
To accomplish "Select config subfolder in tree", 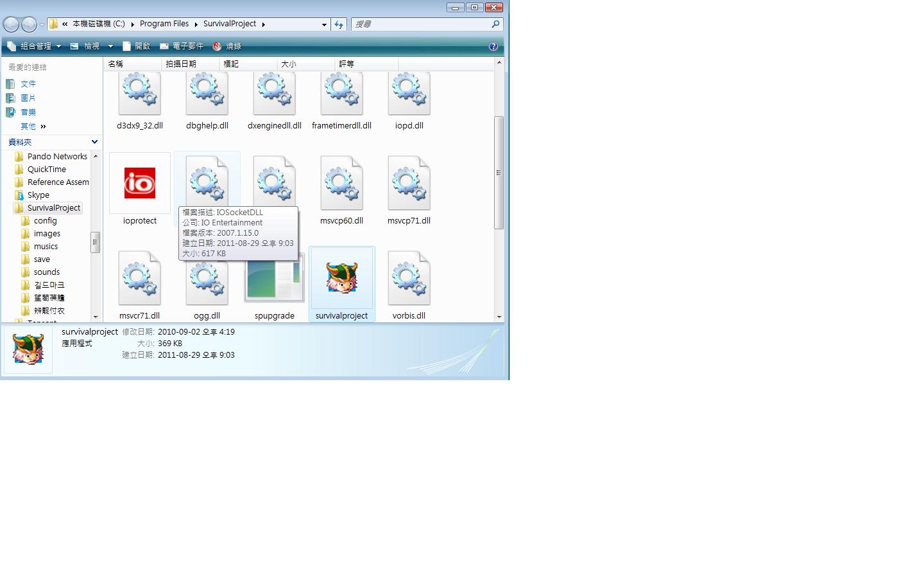I will 45,221.
